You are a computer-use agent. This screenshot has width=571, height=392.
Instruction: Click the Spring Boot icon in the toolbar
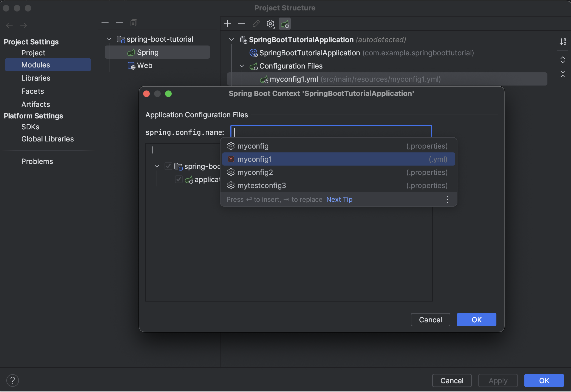click(285, 24)
